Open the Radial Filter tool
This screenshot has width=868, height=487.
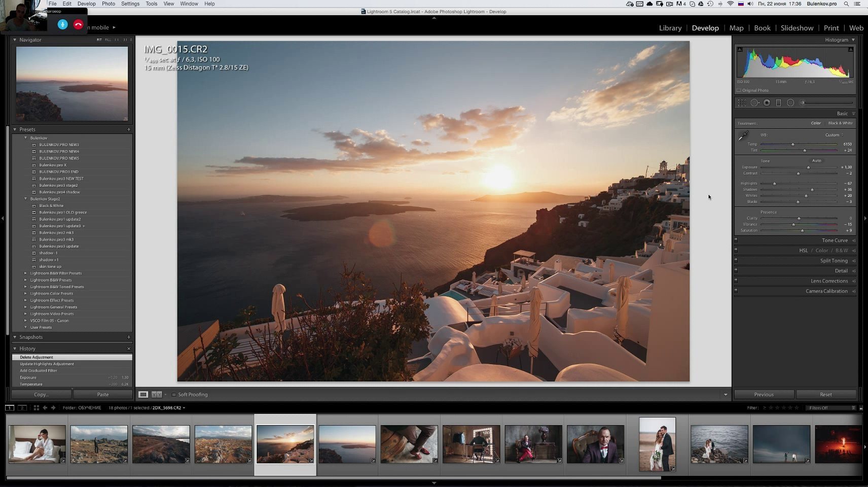click(x=790, y=103)
